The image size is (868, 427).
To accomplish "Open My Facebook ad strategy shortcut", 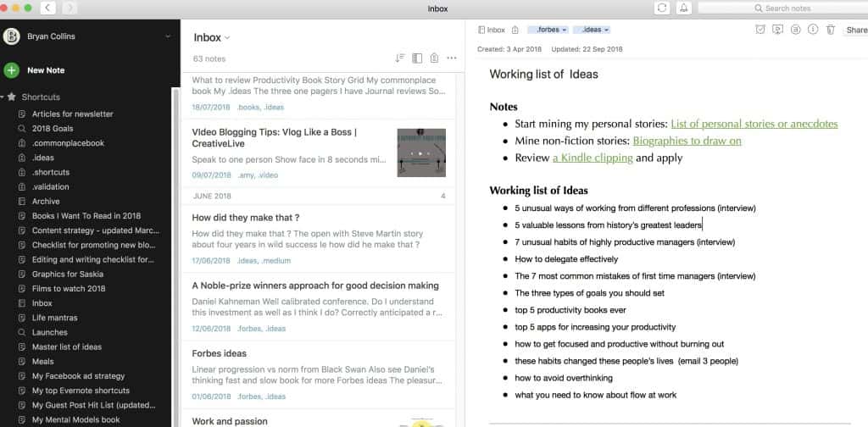I will click(78, 376).
